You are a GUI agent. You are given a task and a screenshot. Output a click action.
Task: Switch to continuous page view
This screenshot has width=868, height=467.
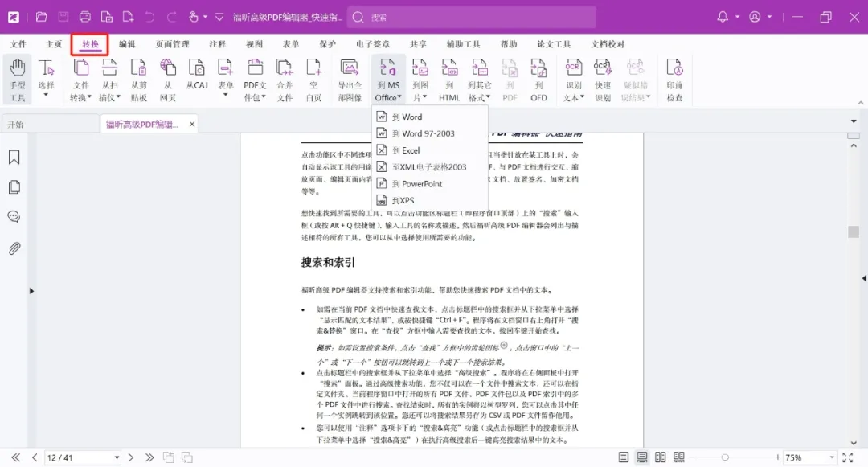[641, 457]
